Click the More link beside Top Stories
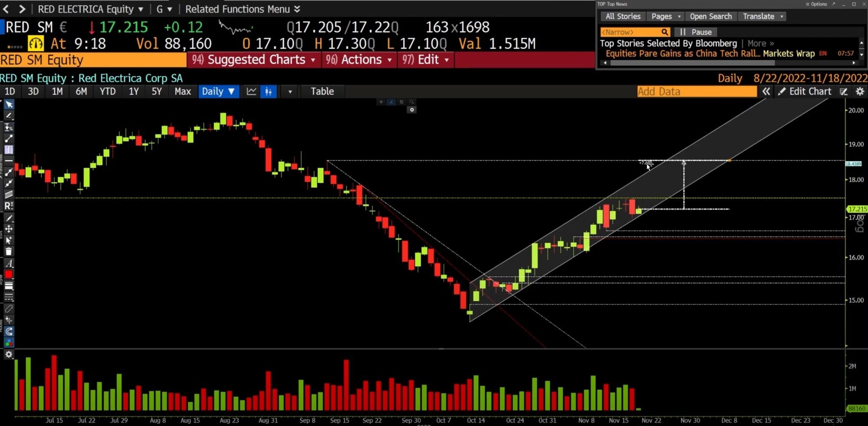868x426 pixels. (760, 43)
